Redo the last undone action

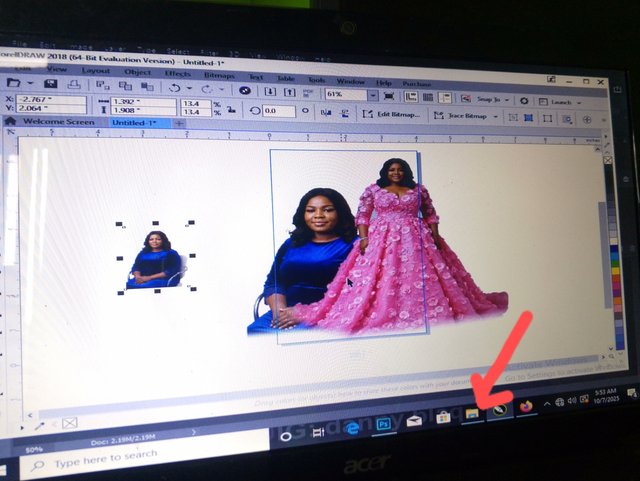207,89
